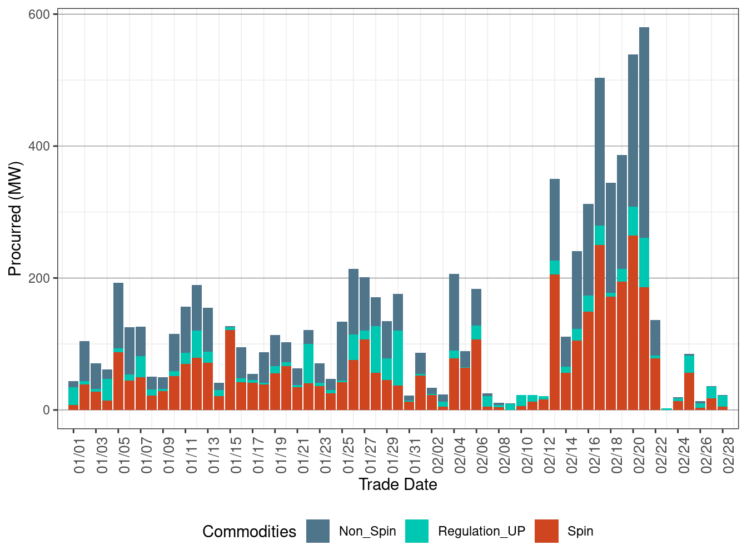Click the 'Regulation_UP' legend label
747x560 pixels.
(481, 531)
